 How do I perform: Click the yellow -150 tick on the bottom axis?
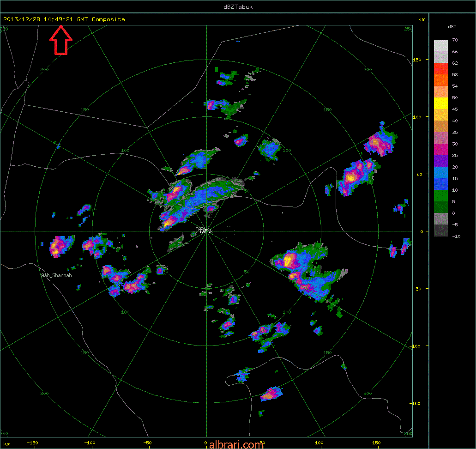[32, 443]
